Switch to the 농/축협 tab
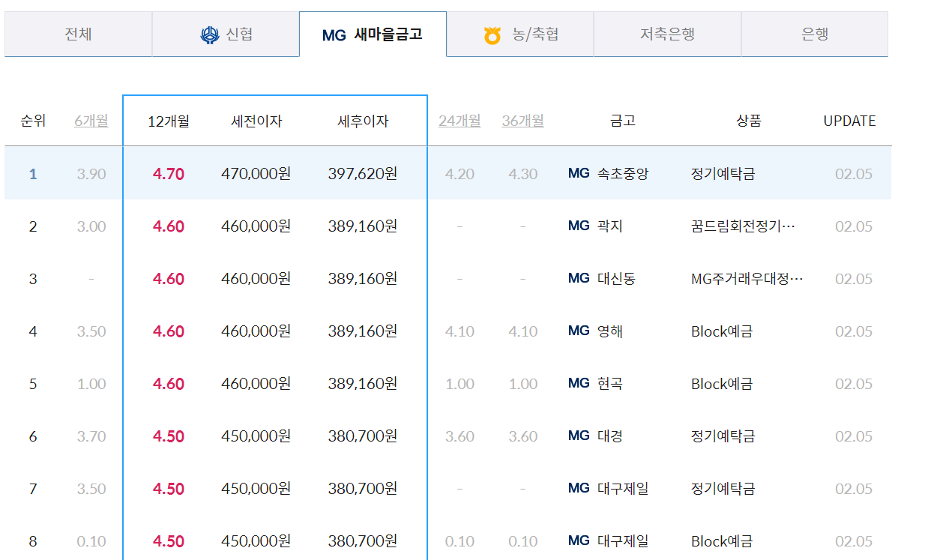The width and height of the screenshot is (925, 560). pyautogui.click(x=520, y=34)
